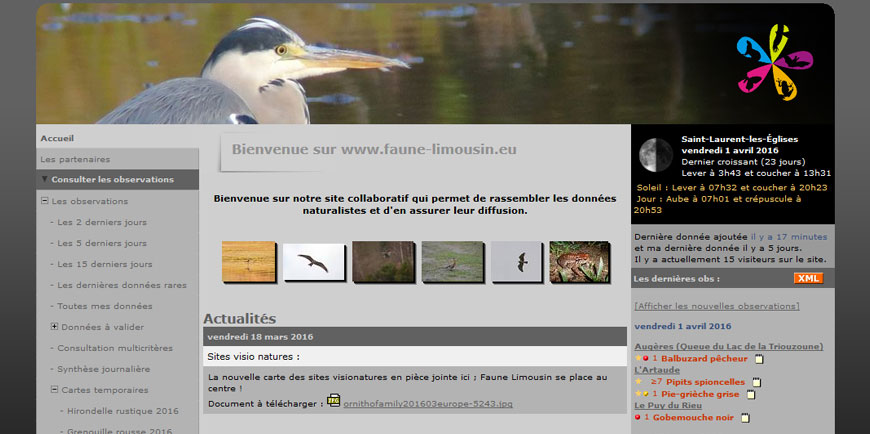Open the XML feed button
Screen dimensions: 870x434
click(808, 278)
